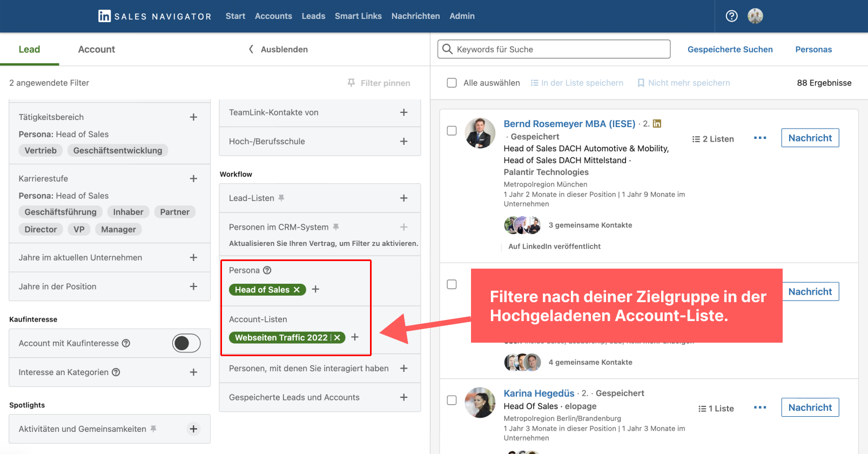This screenshot has height=454, width=868.
Task: Open Bernd Rosemeyer MBA (IESE) profile
Action: (x=569, y=124)
